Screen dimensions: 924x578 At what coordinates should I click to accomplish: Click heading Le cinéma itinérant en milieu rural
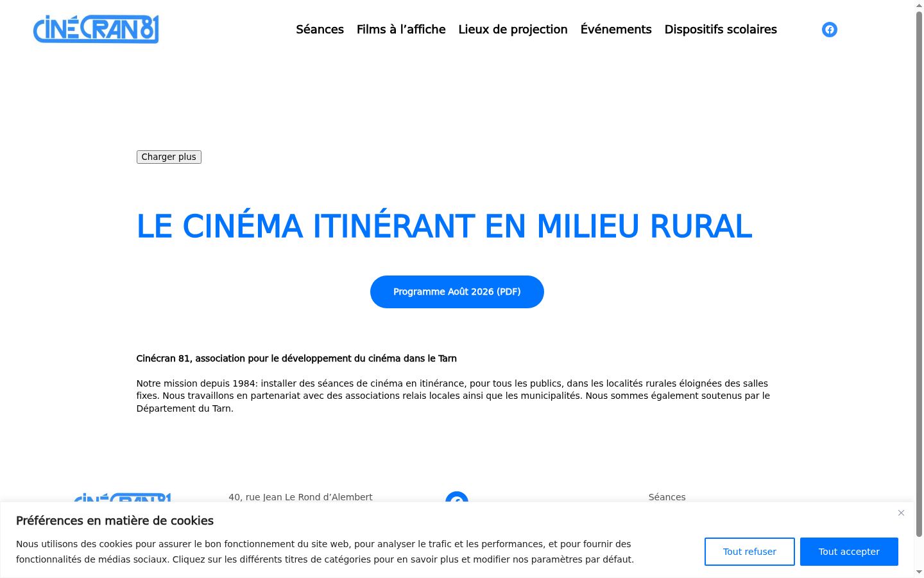pyautogui.click(x=444, y=226)
